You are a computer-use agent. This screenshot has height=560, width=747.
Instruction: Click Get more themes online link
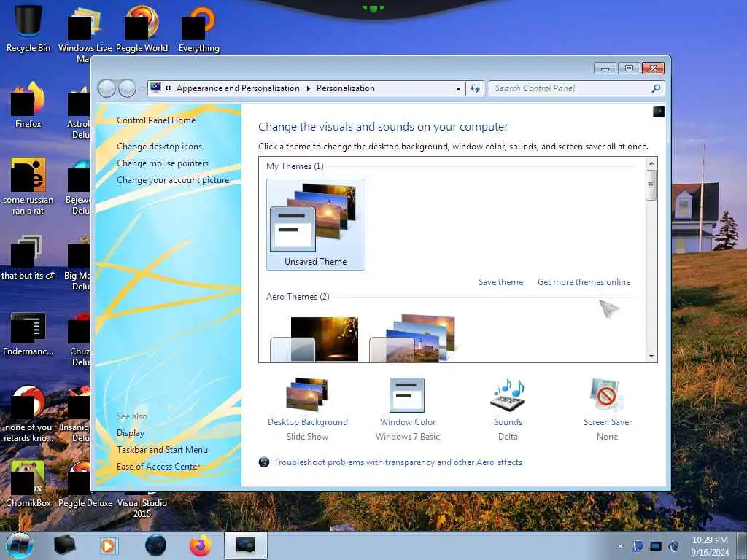click(x=584, y=282)
